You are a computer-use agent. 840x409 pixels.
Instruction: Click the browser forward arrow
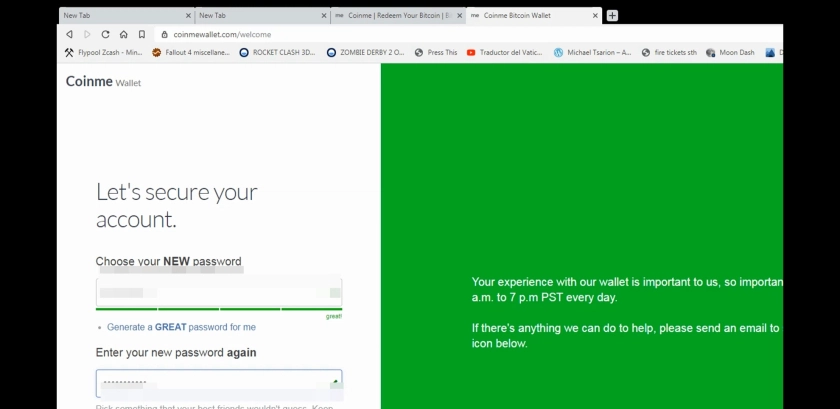[x=87, y=34]
